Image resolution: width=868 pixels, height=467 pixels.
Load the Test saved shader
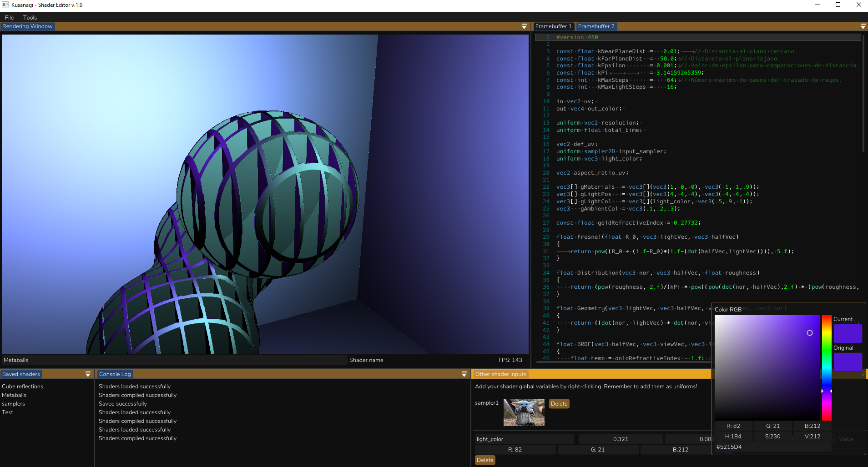point(7,412)
